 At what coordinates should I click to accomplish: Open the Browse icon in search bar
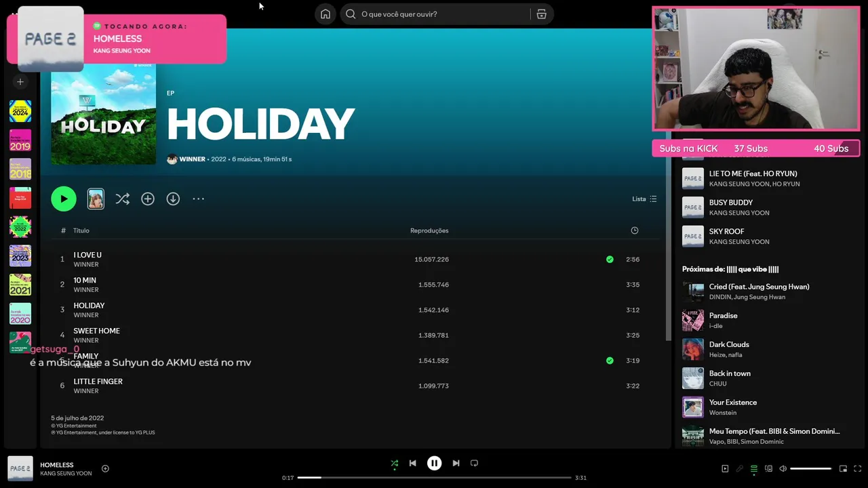541,14
